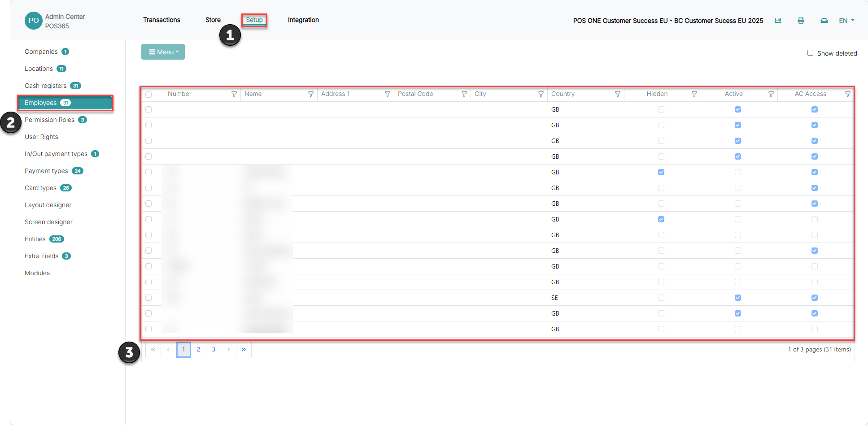Toggle AC Access checkbox in SE row
The height and width of the screenshot is (425, 868).
click(814, 298)
